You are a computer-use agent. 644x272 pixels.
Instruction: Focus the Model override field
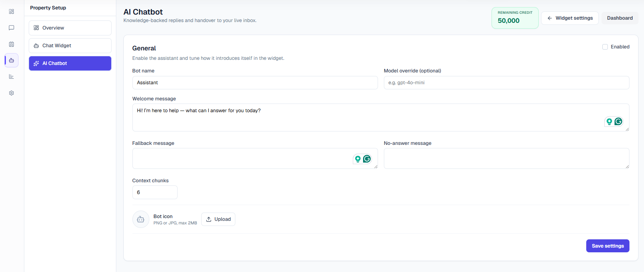(x=506, y=83)
